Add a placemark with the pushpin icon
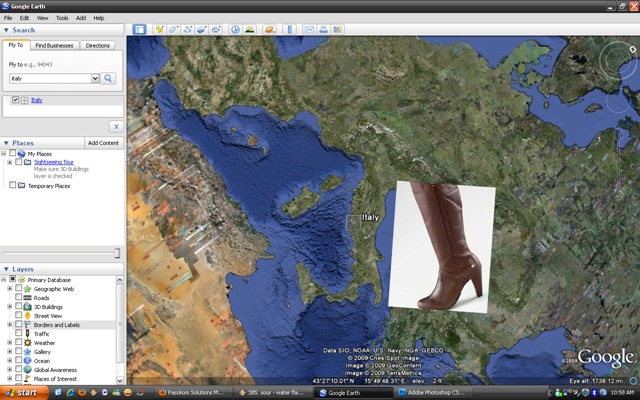Viewport: 640px width, 400px height. tap(159, 29)
